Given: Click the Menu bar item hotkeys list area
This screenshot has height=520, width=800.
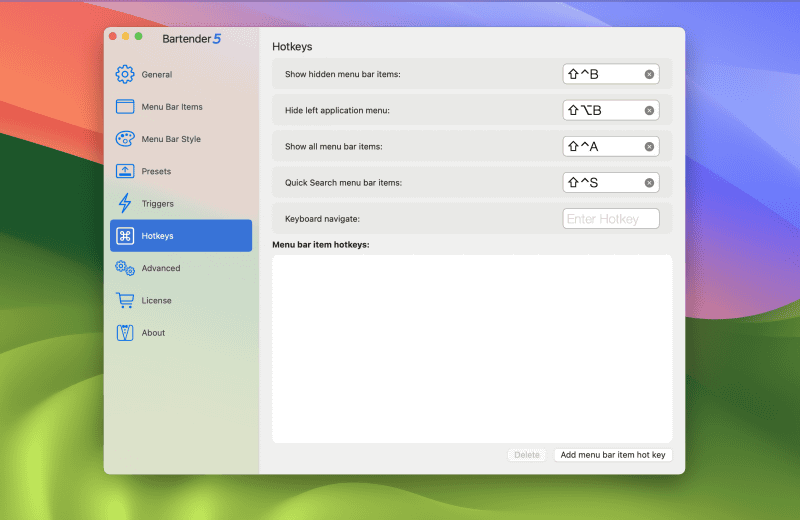Looking at the screenshot, I should pos(472,349).
